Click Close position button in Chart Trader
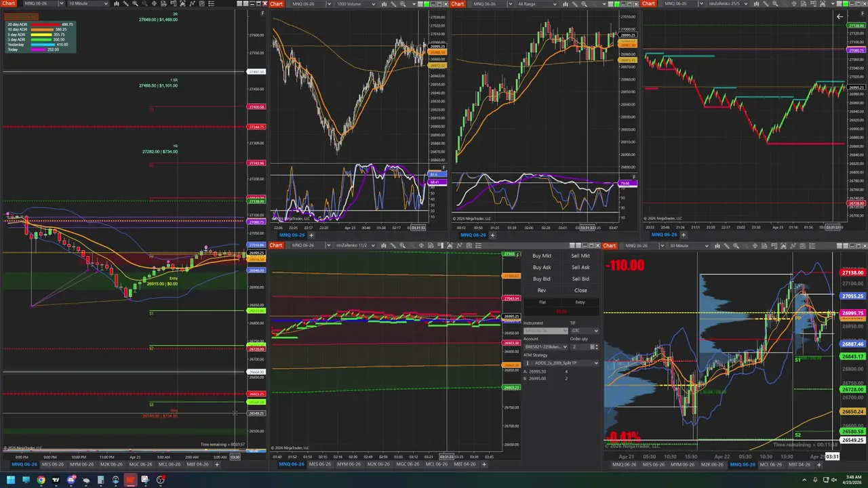 click(580, 290)
